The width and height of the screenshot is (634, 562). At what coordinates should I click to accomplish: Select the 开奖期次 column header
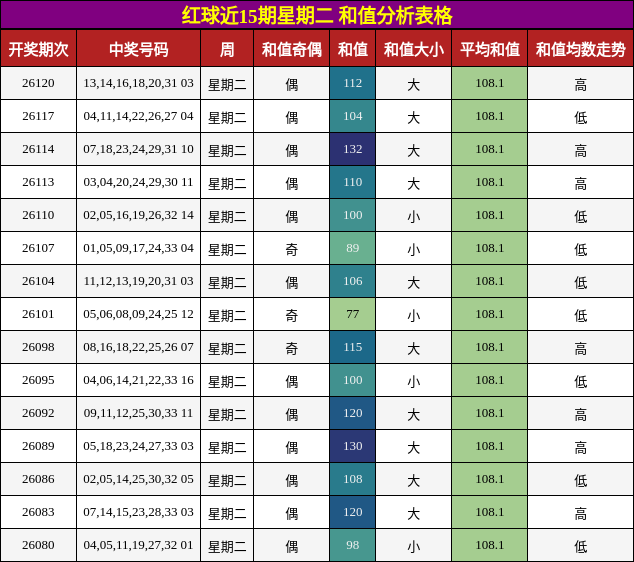tap(38, 49)
